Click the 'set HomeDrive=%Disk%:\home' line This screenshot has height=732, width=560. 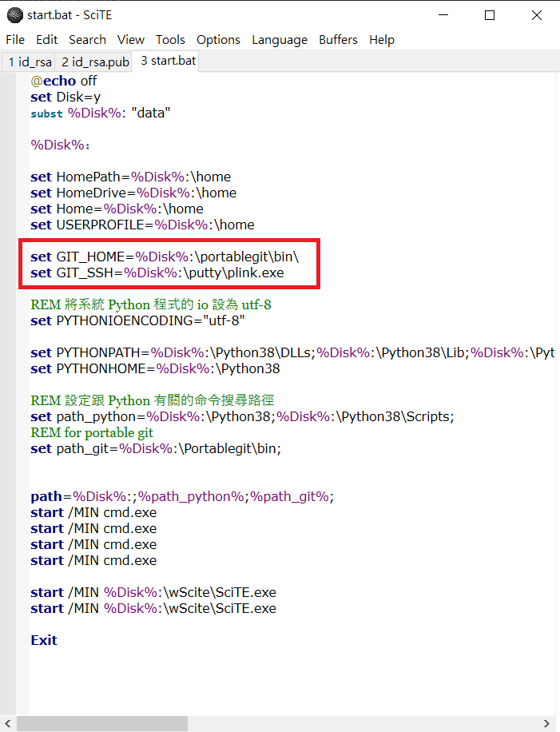(x=133, y=193)
